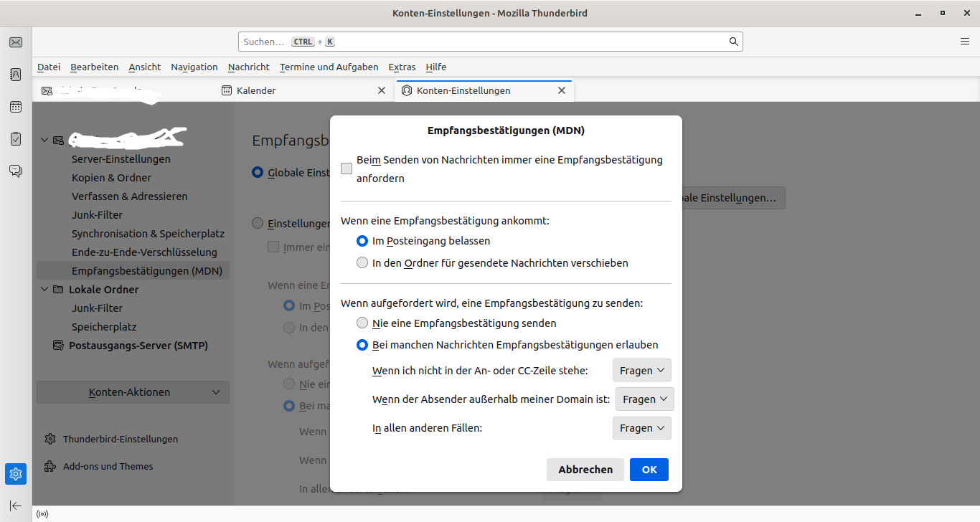
Task: Select Nie eine Empfangsbestätigung senden in dialog
Action: tap(362, 323)
